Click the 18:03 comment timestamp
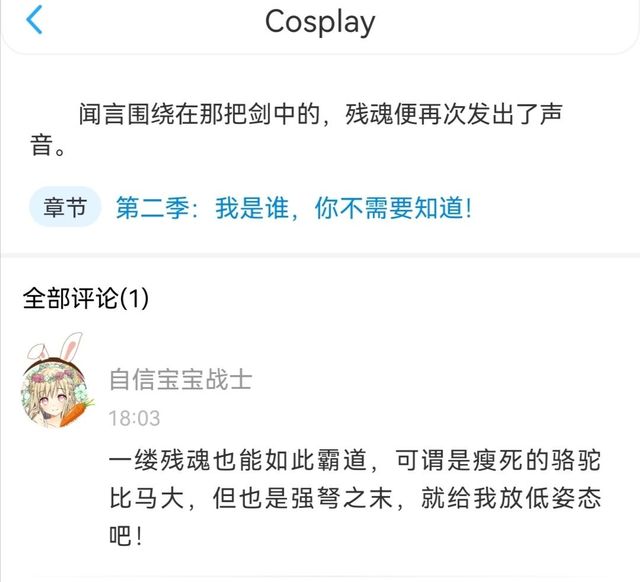 [134, 418]
